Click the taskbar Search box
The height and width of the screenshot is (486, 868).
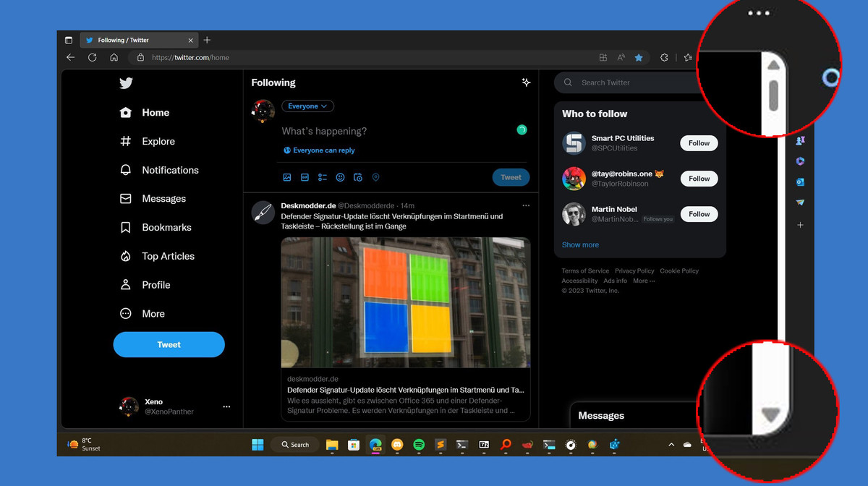point(295,445)
